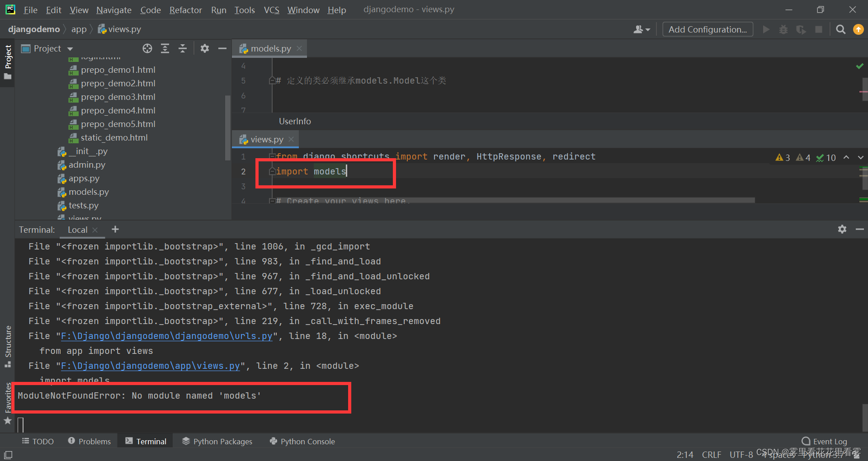This screenshot has height=461, width=868.
Task: Click the UserInfo breadcrumb in models.py
Action: [295, 121]
